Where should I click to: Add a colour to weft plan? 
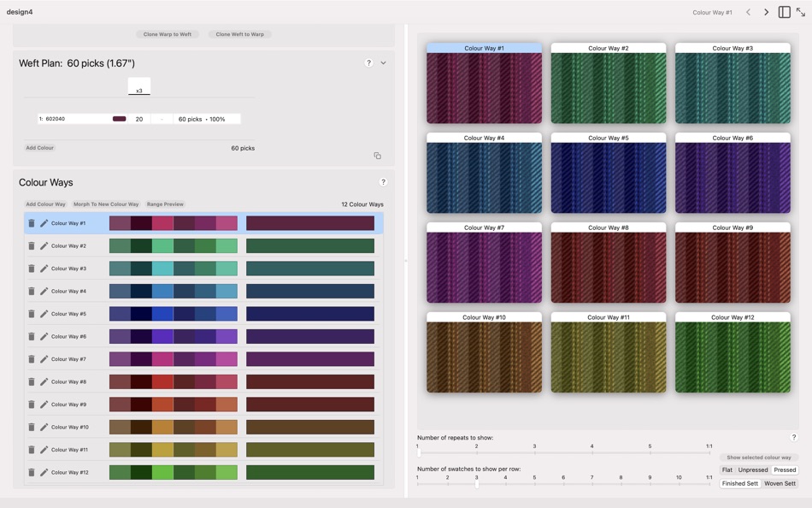[40, 148]
